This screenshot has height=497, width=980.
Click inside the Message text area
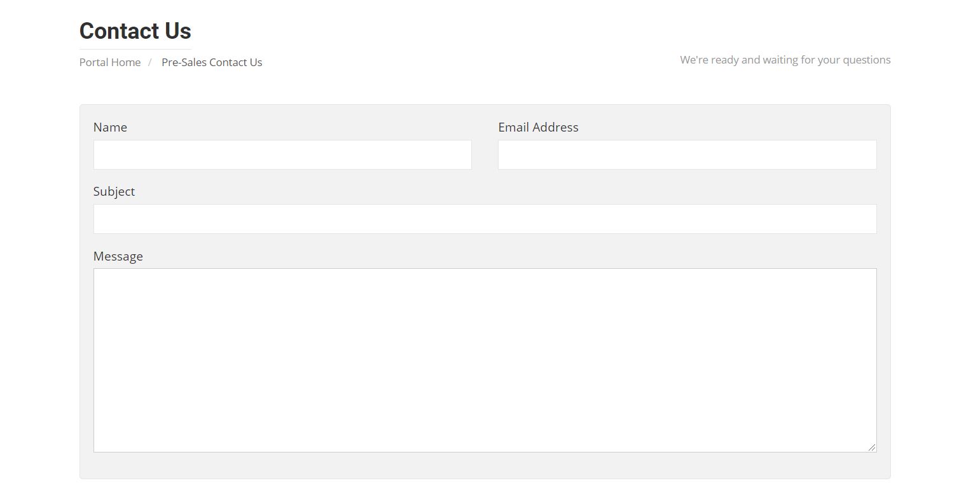pos(485,360)
